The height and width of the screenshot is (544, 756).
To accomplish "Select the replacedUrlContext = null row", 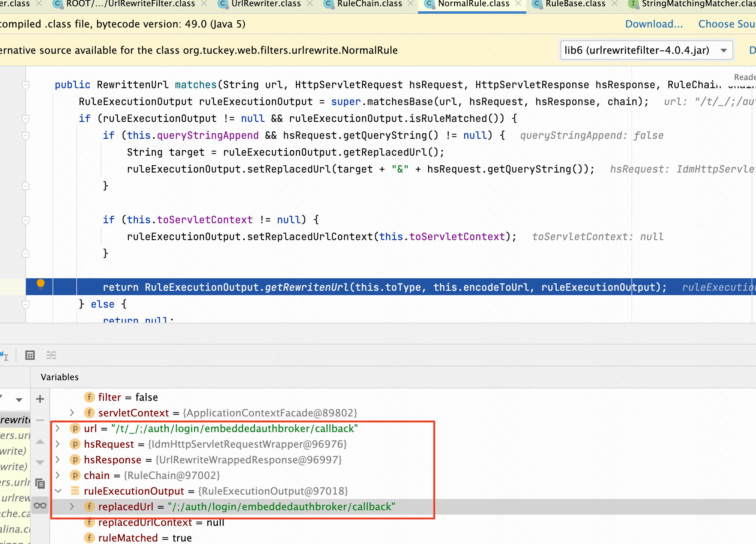I will 403,522.
